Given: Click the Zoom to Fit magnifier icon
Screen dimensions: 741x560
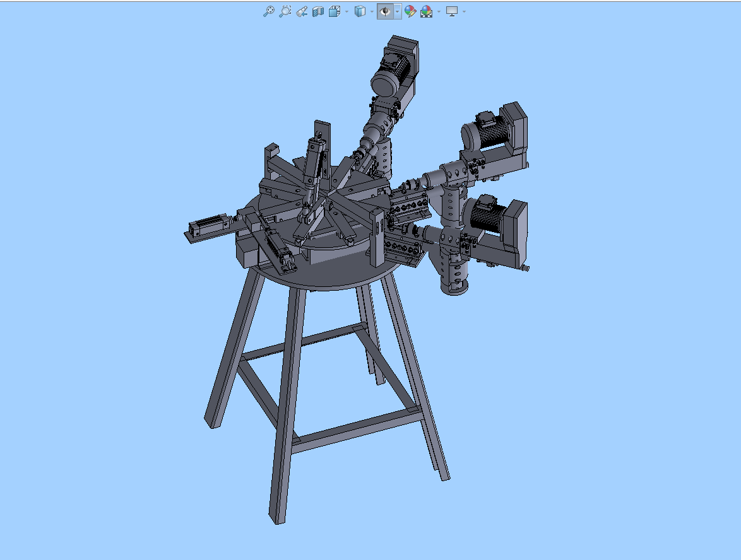Looking at the screenshot, I should (268, 11).
